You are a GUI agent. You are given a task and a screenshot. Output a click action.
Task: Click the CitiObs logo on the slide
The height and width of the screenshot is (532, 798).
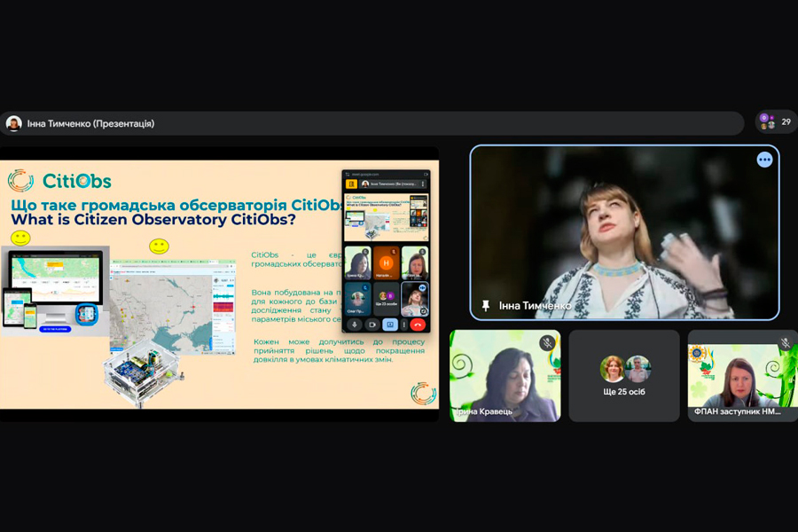(x=59, y=180)
